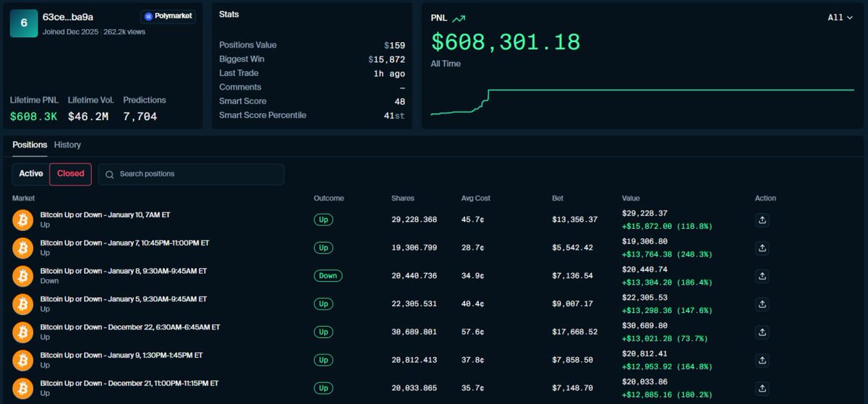Click the Smart Score Percentile value 41st
This screenshot has width=868, height=404.
pyautogui.click(x=394, y=115)
